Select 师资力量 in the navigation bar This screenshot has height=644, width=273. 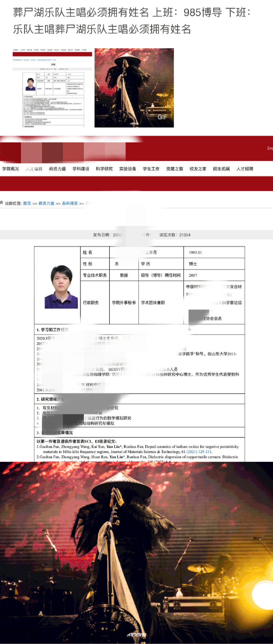(x=57, y=169)
